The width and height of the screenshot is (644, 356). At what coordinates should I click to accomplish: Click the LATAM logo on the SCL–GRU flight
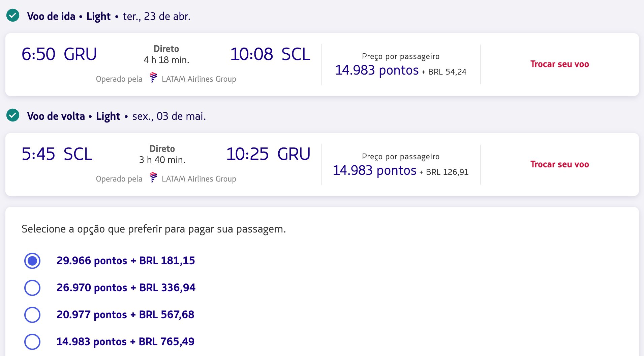pos(153,177)
